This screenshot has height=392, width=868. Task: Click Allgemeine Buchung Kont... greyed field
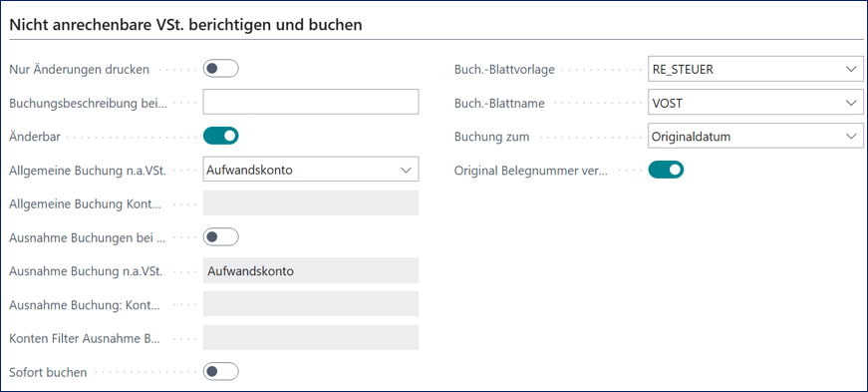tap(311, 203)
